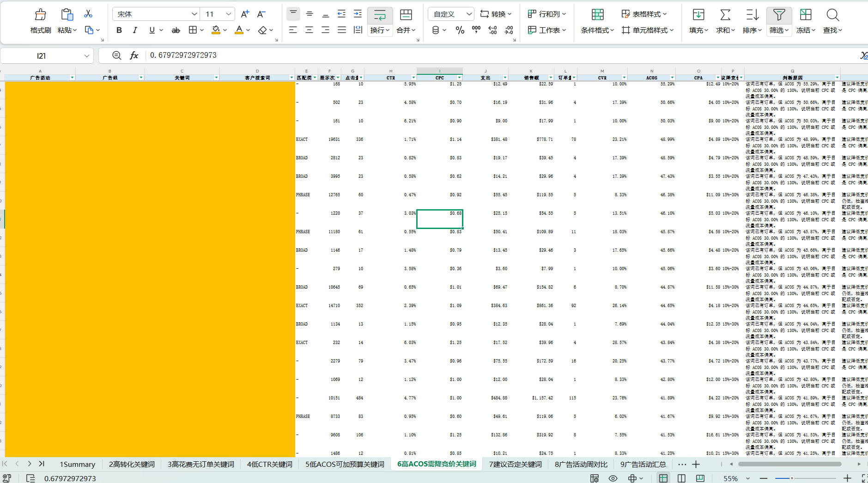Switch to the 1Summary sheet tab
The height and width of the screenshot is (483, 868).
77,464
